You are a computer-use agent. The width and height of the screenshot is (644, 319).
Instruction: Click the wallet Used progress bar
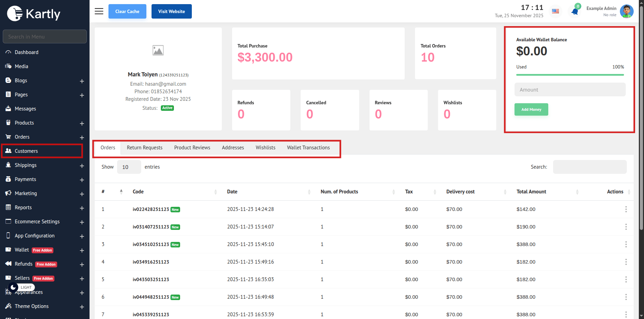pyautogui.click(x=570, y=75)
